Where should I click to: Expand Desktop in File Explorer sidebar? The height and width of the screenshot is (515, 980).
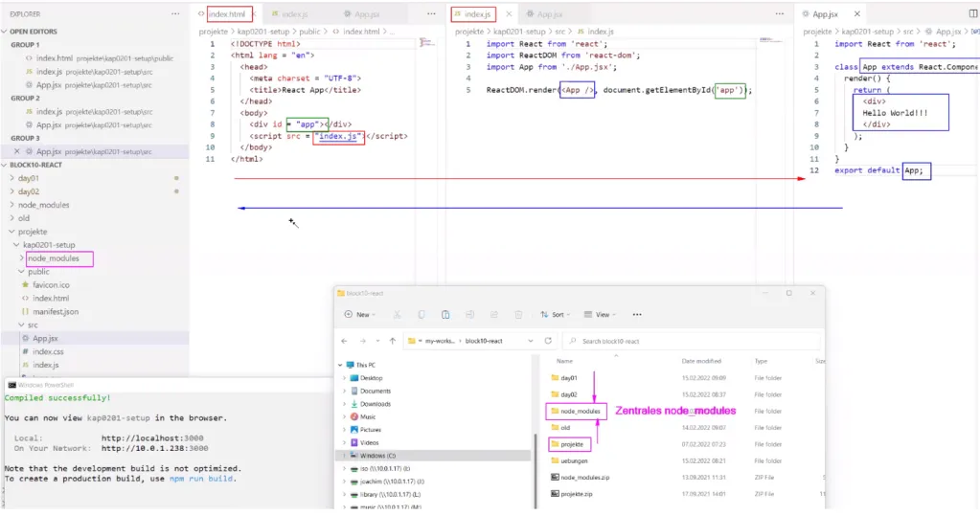(x=344, y=378)
